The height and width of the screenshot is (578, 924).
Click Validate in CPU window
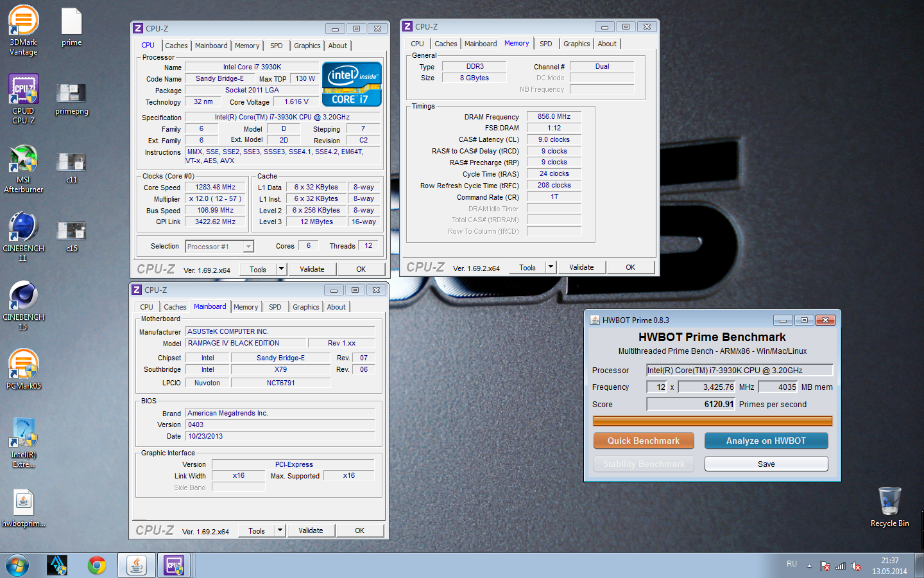point(312,269)
